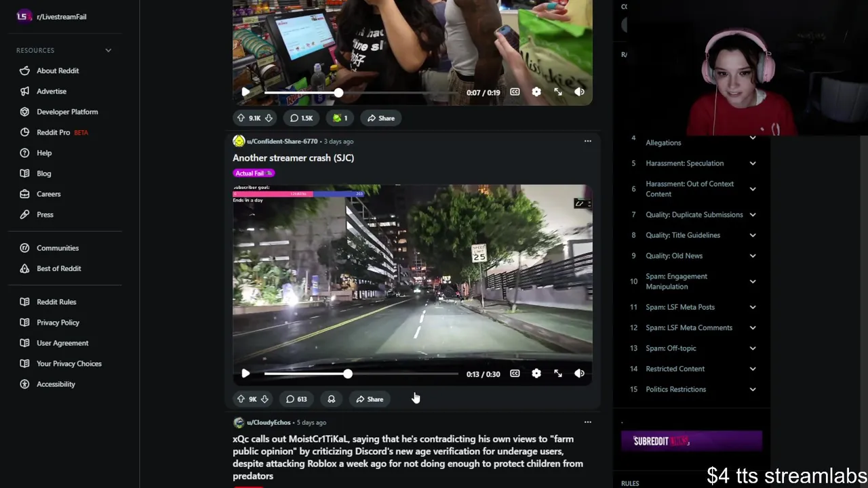Play the top convenience store video
This screenshot has width=868, height=488.
245,92
